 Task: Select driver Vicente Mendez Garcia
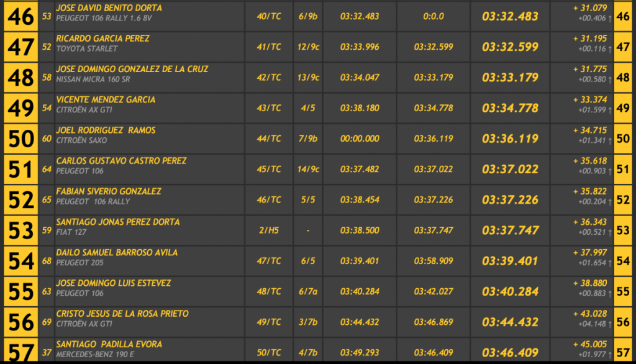click(x=106, y=99)
